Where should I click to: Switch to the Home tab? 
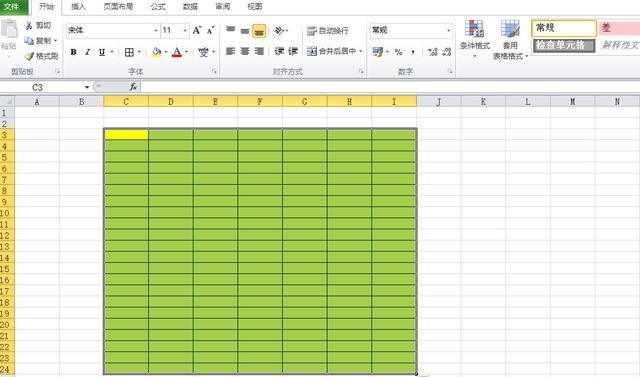46,7
